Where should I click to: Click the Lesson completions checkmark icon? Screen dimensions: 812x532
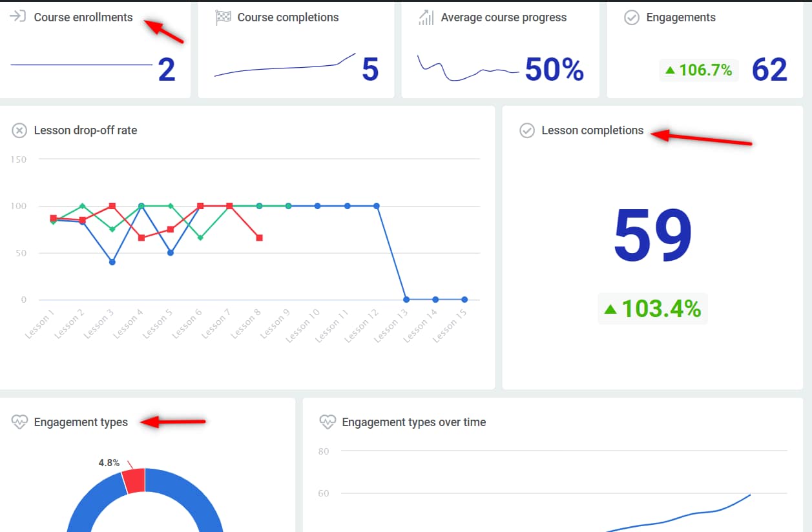tap(527, 130)
